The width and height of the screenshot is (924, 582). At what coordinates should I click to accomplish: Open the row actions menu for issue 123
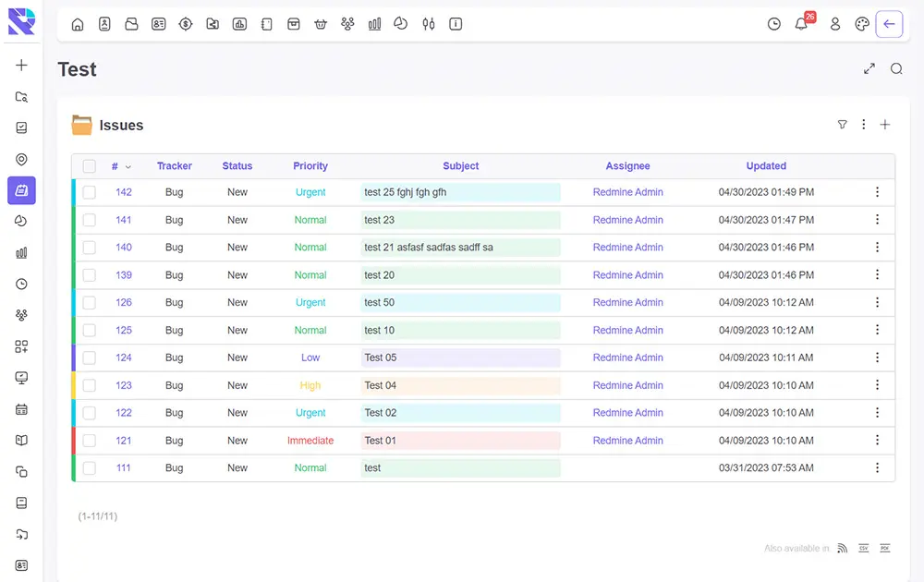pos(877,385)
